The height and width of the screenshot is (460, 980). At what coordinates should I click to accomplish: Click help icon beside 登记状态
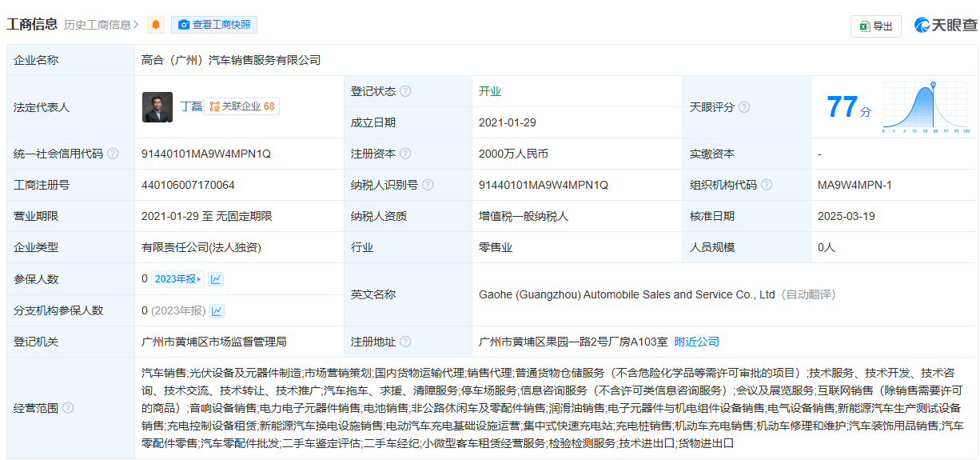(x=406, y=91)
